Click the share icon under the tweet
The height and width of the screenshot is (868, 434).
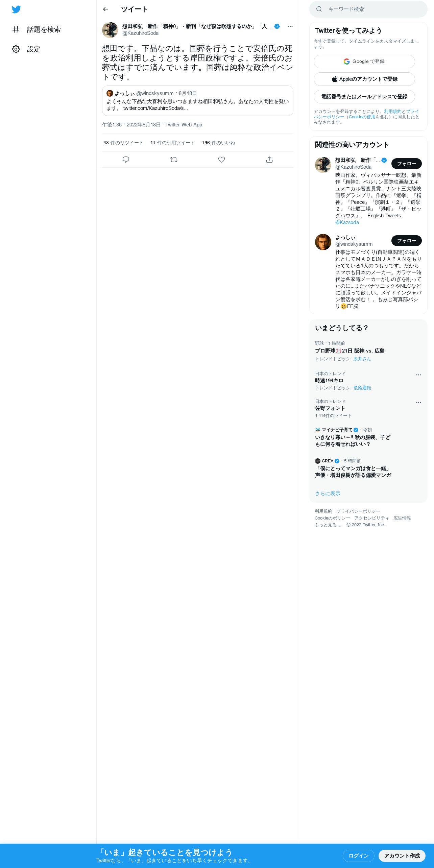pos(269,160)
